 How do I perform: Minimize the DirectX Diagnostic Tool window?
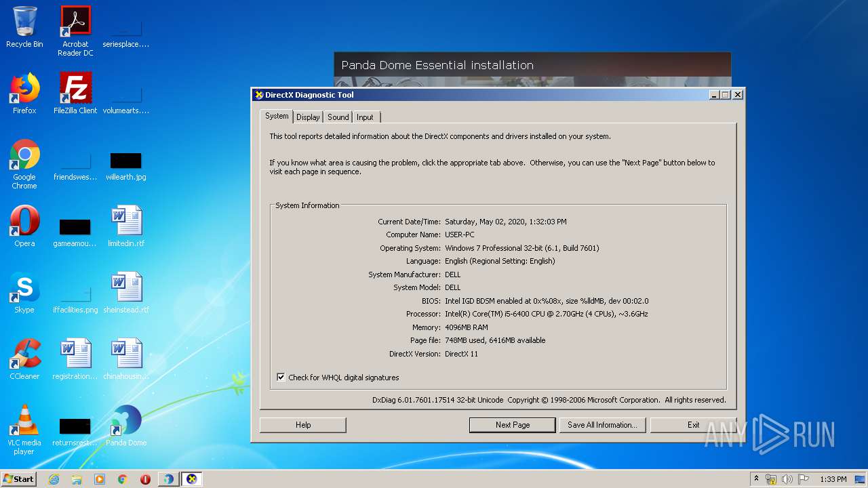coord(714,95)
